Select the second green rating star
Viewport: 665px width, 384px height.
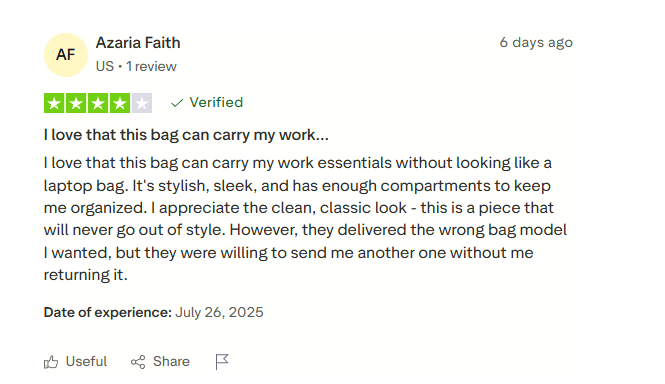click(76, 103)
